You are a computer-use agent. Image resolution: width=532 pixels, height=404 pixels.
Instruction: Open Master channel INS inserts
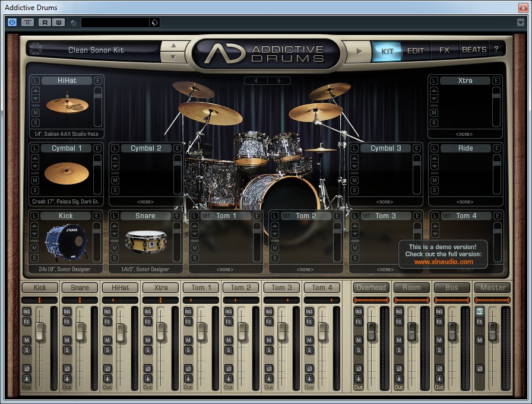click(479, 311)
